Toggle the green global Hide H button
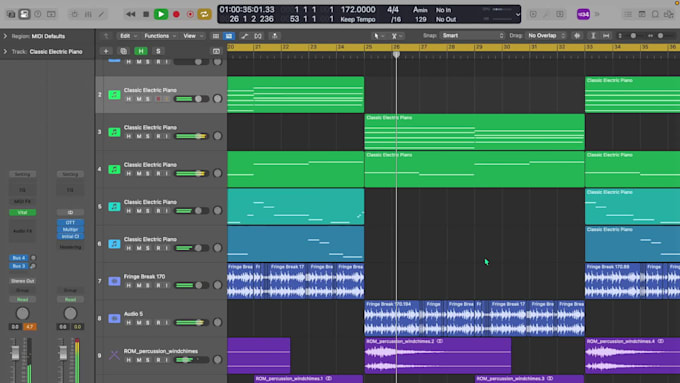Image resolution: width=680 pixels, height=383 pixels. tap(141, 51)
